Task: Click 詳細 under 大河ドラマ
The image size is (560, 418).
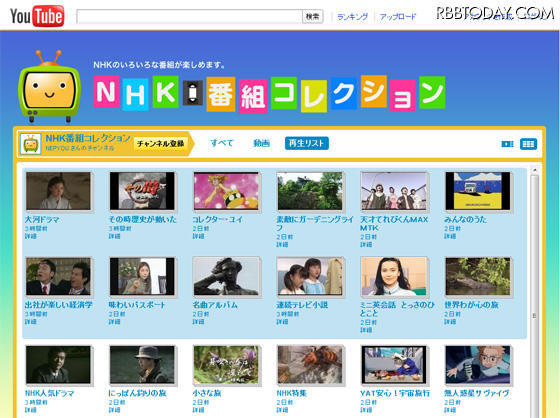Action: pyautogui.click(x=30, y=236)
